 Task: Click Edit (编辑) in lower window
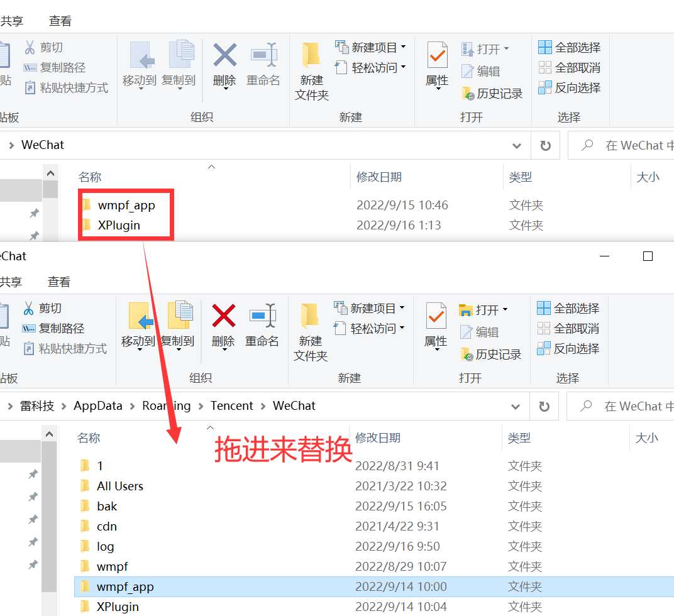479,332
